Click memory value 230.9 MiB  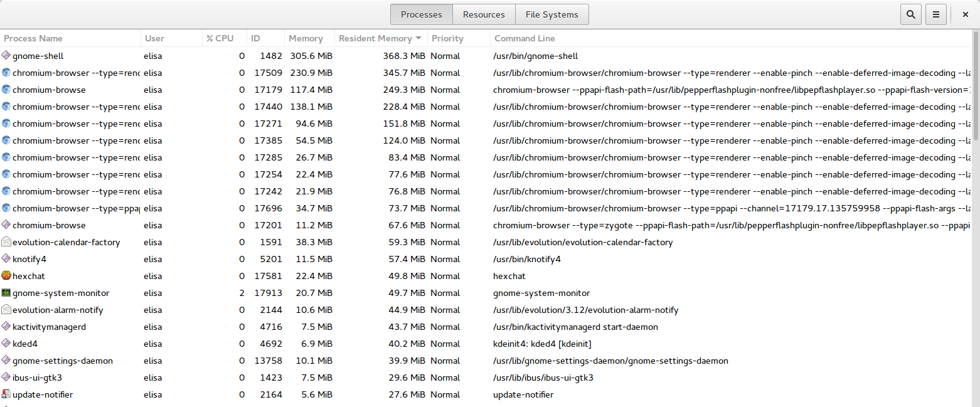pyautogui.click(x=311, y=73)
